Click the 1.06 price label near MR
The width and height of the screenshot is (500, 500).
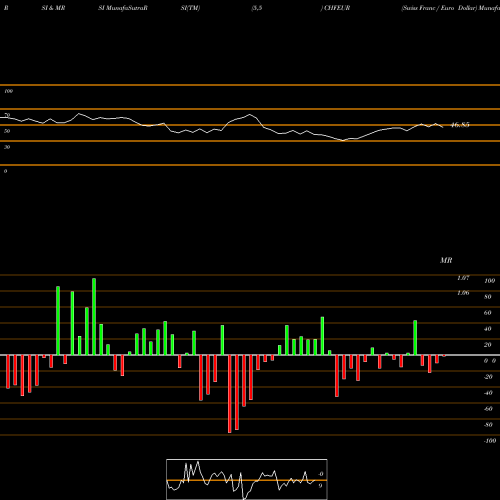463,293
